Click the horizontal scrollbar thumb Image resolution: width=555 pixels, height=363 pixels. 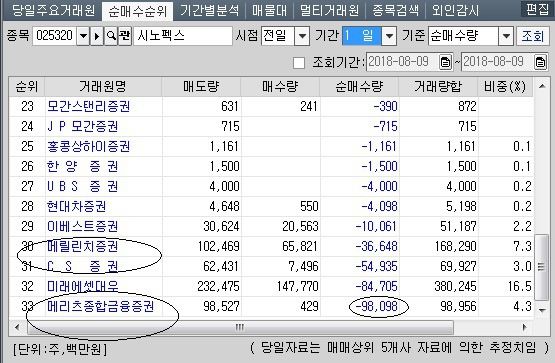[x=240, y=327]
